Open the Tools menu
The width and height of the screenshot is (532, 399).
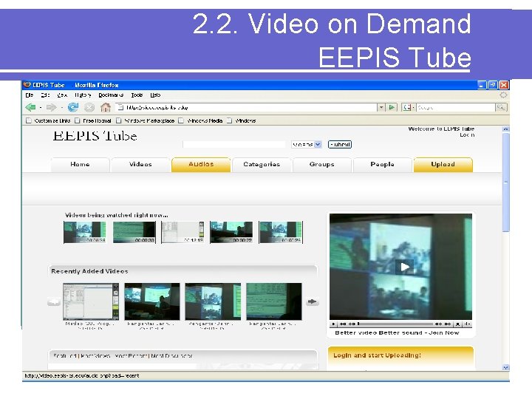137,95
